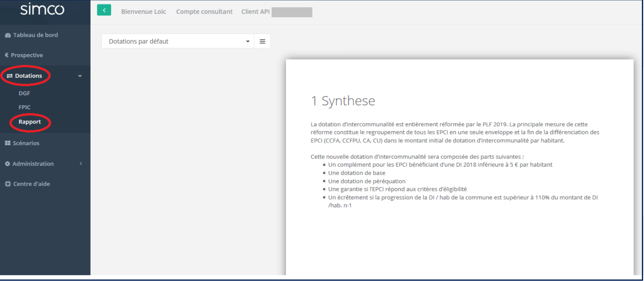Open the hamburger menu beside the dropdown
644x281 pixels.
pyautogui.click(x=262, y=41)
